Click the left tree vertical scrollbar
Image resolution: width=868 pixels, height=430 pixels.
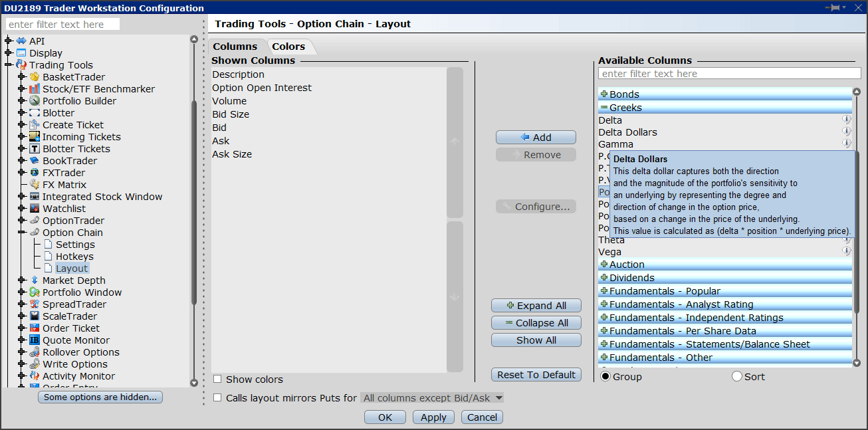coord(194,203)
